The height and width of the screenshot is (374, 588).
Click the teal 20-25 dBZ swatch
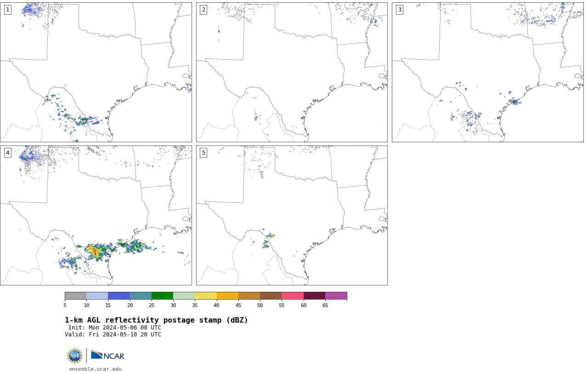pos(141,296)
